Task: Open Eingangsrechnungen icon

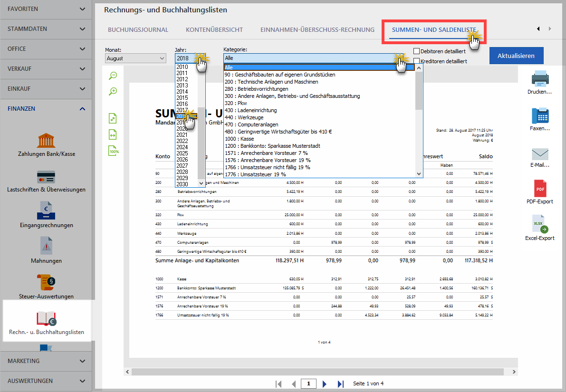Action: coord(46,210)
